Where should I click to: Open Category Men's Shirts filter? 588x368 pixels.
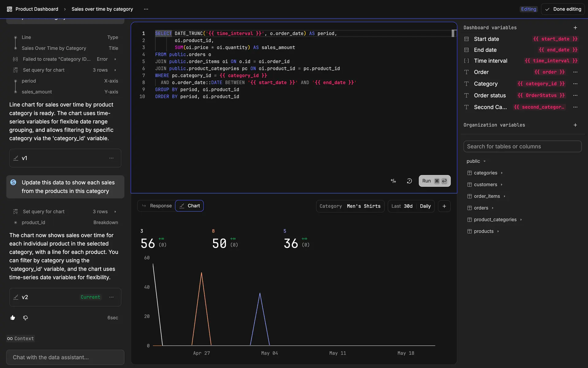click(x=350, y=206)
